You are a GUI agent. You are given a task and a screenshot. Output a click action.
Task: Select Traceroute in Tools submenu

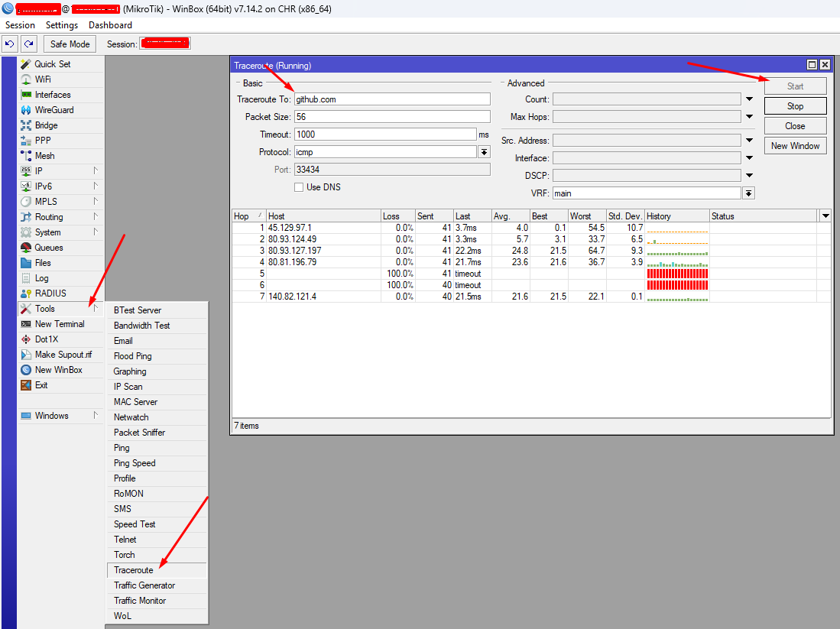click(157, 570)
